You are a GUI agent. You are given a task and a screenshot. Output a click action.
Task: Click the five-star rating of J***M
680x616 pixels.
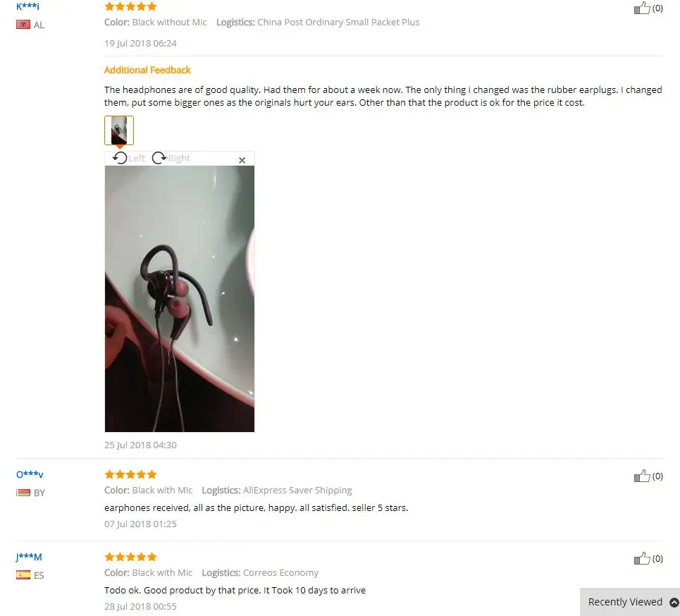point(130,557)
